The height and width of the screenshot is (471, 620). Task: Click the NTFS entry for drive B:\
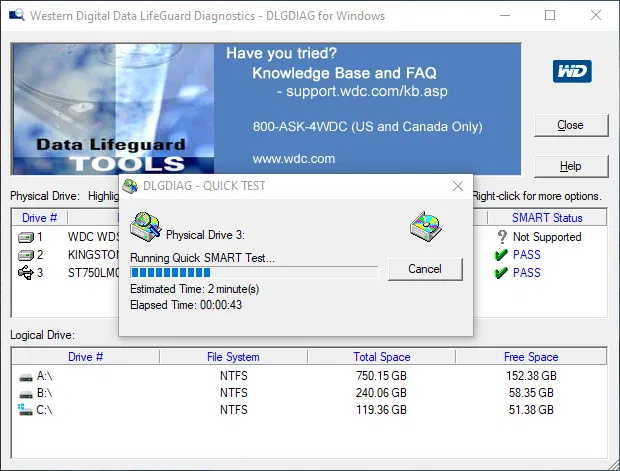(234, 393)
